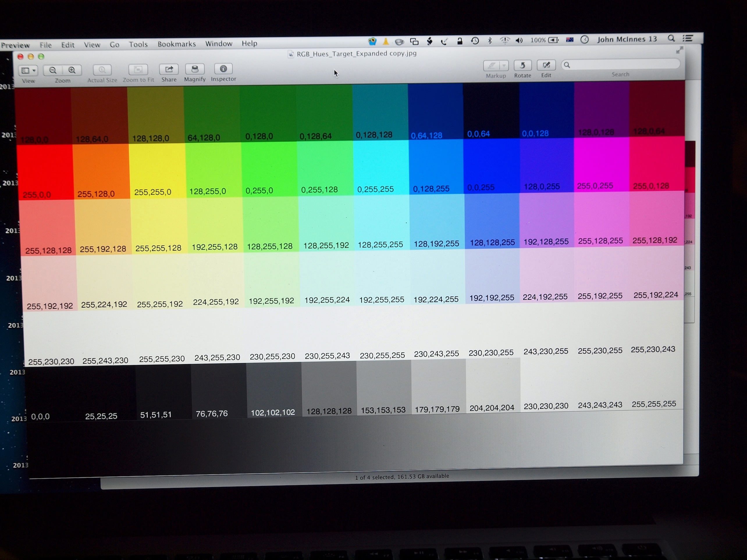The height and width of the screenshot is (560, 747).
Task: Open the Inspector info panel
Action: [x=223, y=69]
